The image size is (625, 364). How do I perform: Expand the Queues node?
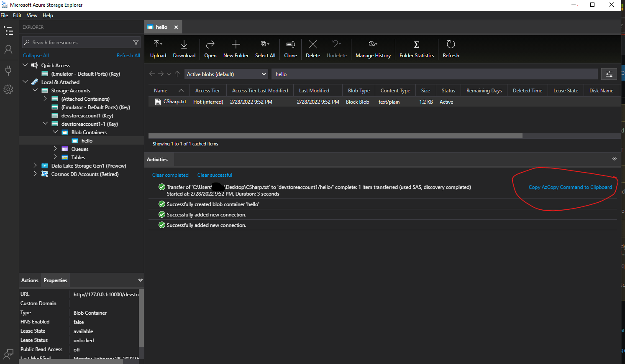[x=55, y=149]
